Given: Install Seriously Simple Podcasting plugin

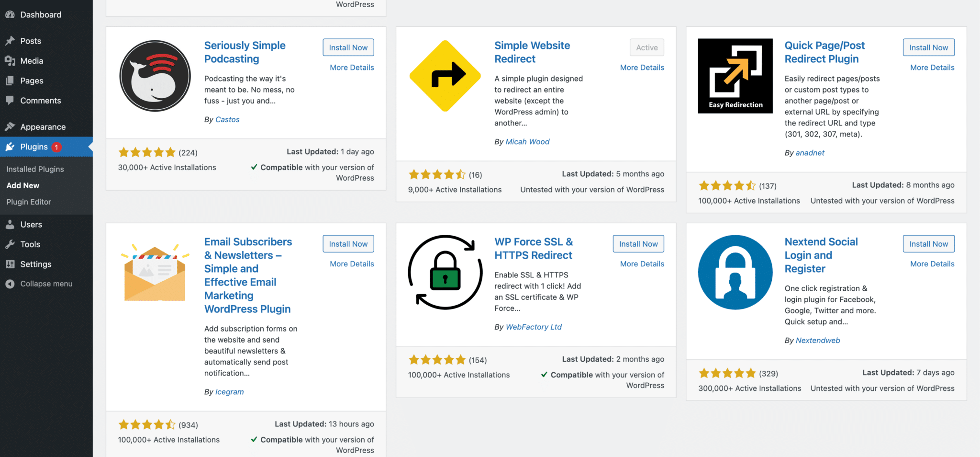Looking at the screenshot, I should point(348,47).
